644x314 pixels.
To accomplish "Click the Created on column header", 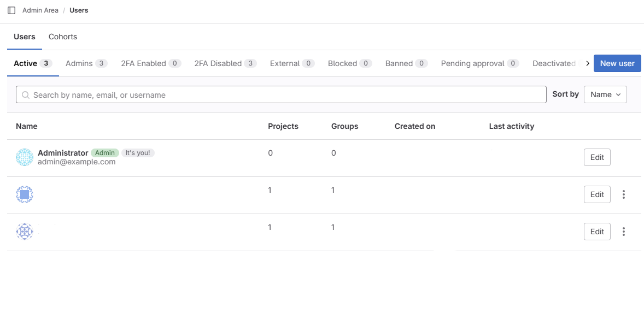I will [x=415, y=126].
